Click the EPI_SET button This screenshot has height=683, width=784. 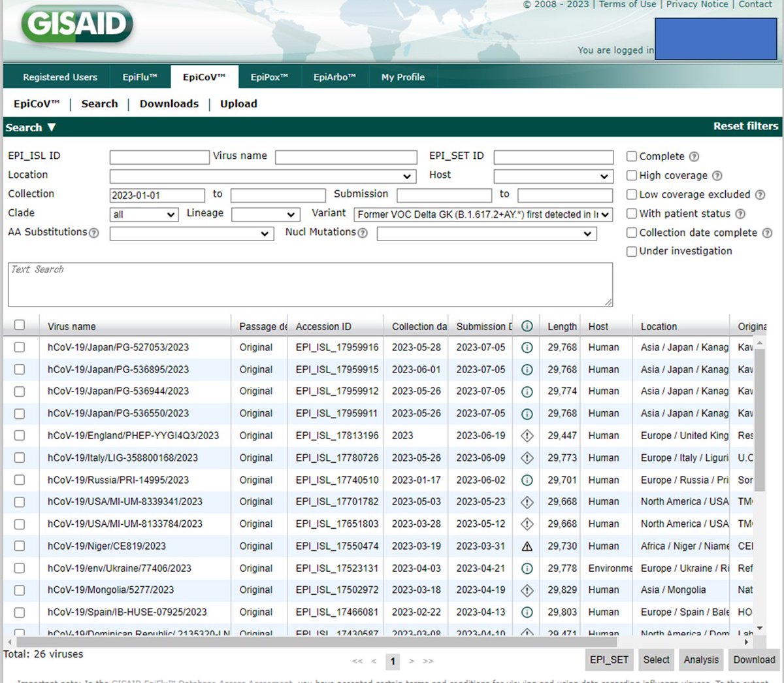[609, 660]
